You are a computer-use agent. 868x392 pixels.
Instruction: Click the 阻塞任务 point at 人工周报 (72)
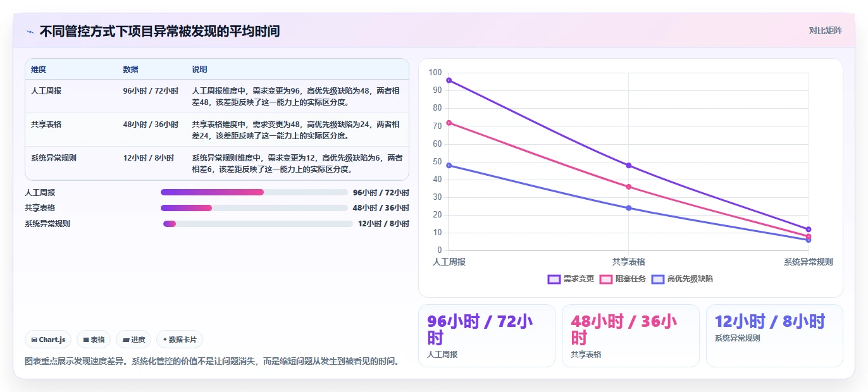tap(449, 123)
